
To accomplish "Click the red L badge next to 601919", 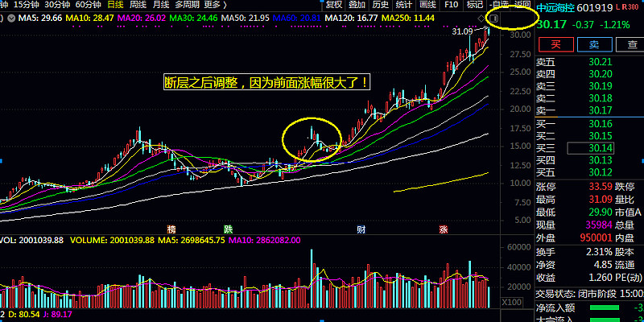I will pos(617,6).
